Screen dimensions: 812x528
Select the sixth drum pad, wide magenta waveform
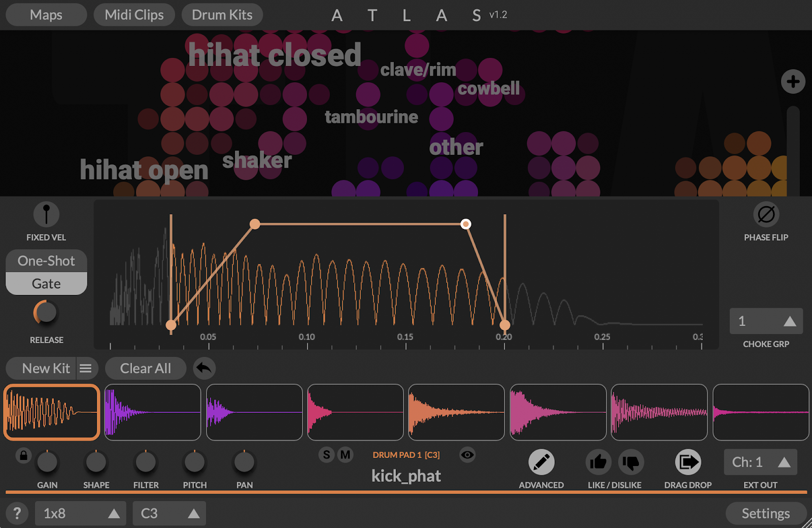coord(558,412)
